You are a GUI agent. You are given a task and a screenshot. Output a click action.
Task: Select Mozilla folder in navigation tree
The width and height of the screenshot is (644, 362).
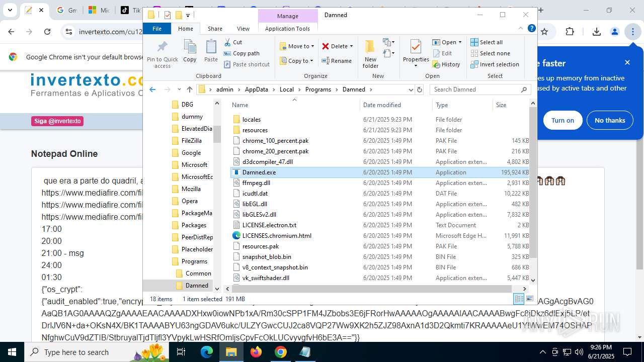coord(191,189)
